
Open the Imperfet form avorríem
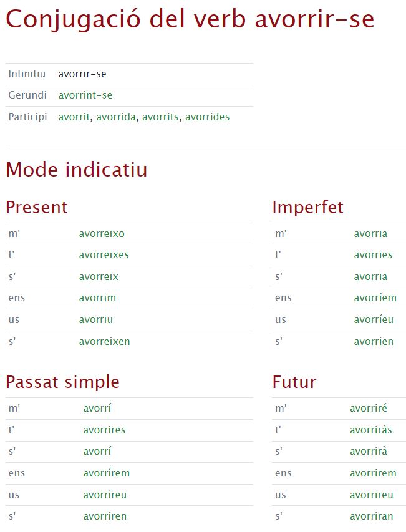tap(375, 297)
